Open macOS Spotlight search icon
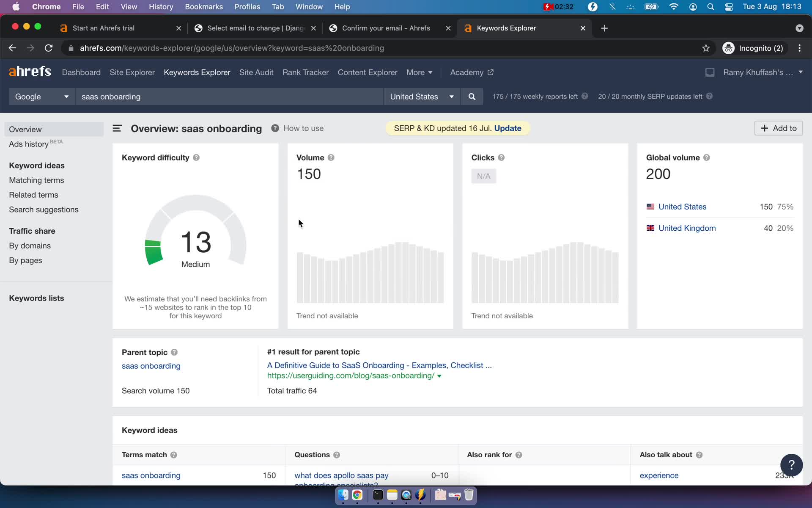 tap(711, 7)
